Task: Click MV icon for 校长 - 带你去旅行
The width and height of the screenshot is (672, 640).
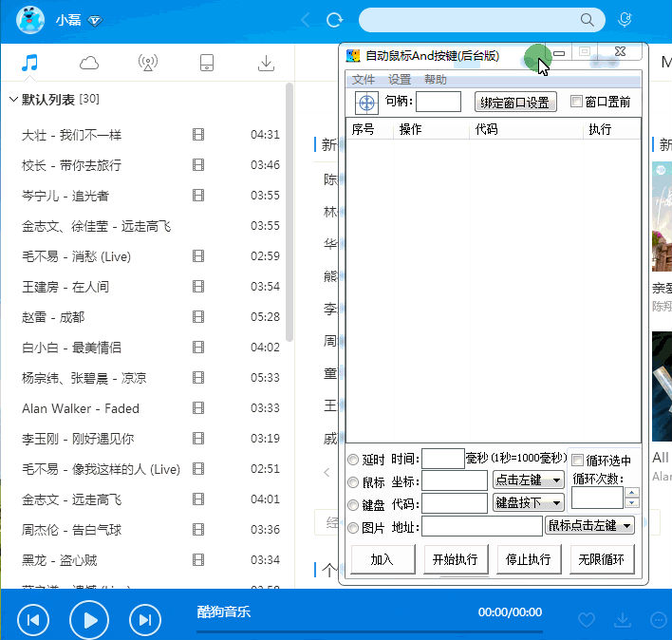Action: click(x=198, y=165)
